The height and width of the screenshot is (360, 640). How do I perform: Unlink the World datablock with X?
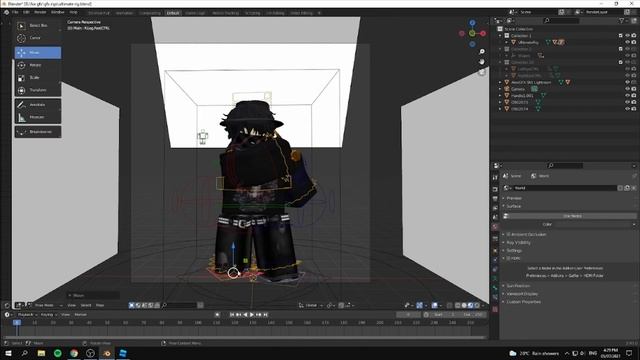[634, 188]
